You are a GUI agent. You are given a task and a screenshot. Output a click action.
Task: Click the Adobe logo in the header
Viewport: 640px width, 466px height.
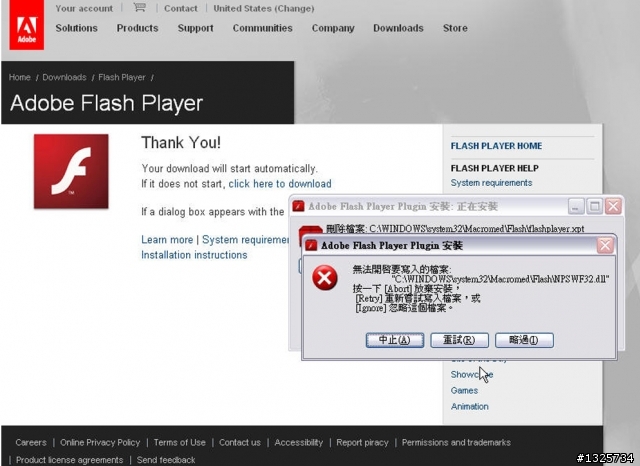click(27, 25)
